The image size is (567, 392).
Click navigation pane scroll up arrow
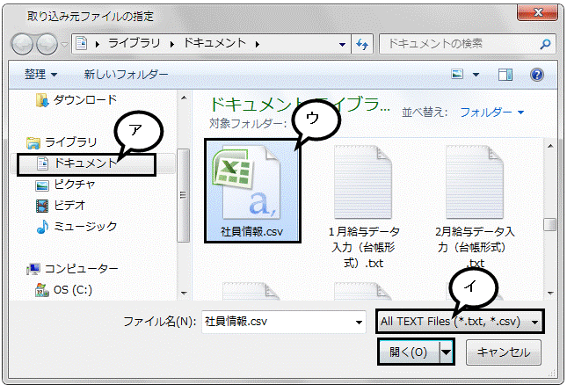tap(184, 98)
